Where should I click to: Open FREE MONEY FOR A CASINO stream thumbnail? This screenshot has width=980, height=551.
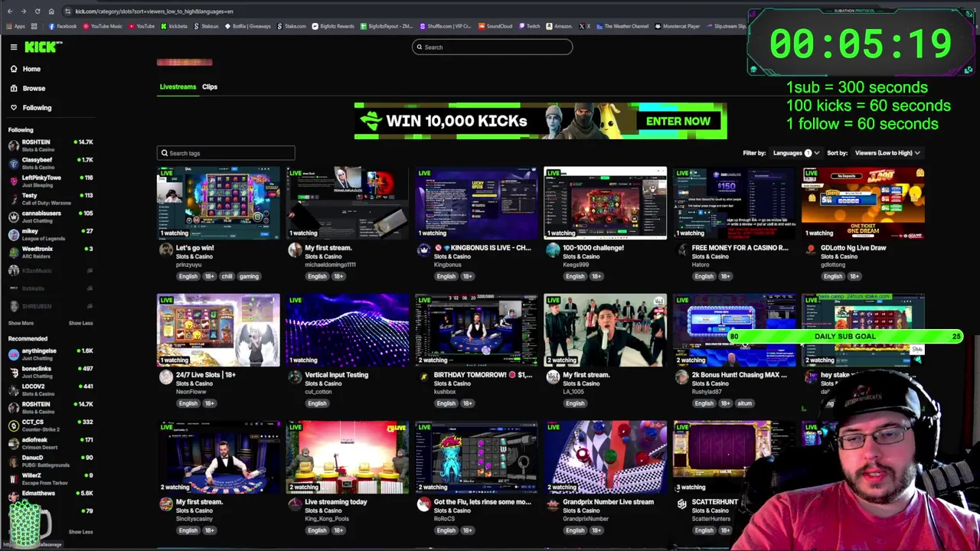point(734,203)
